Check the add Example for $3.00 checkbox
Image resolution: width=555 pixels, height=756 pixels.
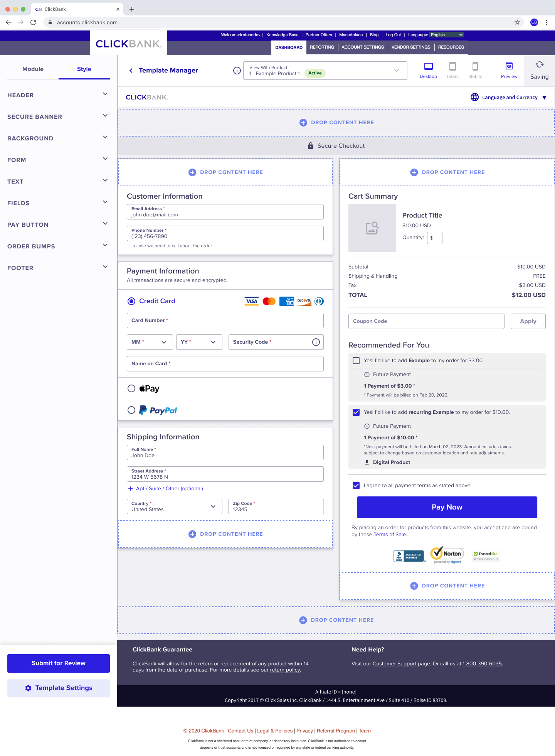(356, 361)
